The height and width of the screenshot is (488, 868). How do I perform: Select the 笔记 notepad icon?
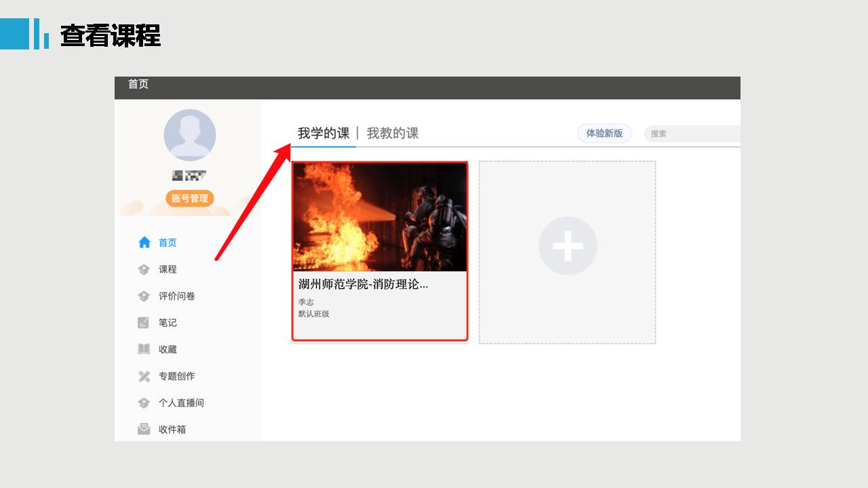point(144,323)
